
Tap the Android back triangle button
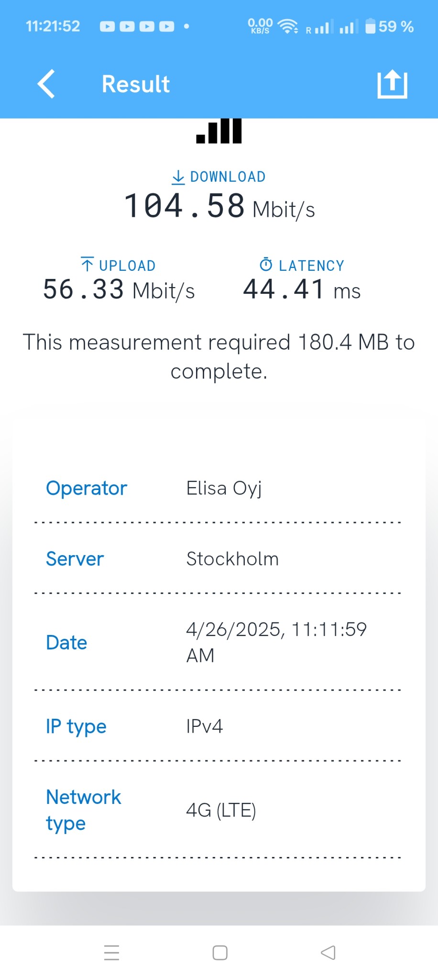coord(328,953)
